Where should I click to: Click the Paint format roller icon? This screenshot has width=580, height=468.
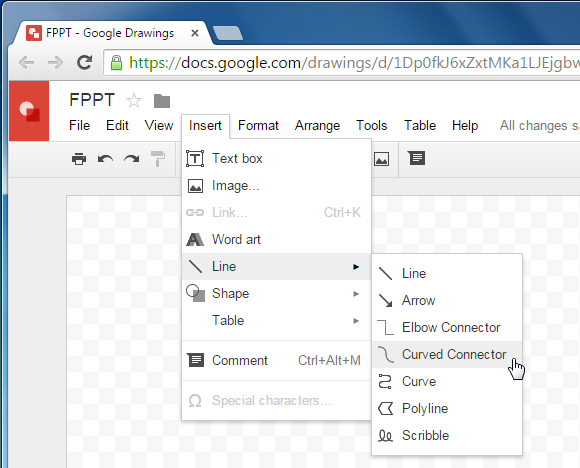158,159
